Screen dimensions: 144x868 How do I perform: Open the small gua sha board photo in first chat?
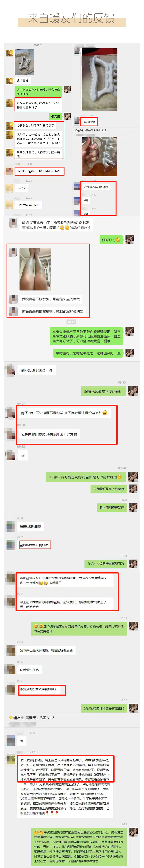click(24, 62)
